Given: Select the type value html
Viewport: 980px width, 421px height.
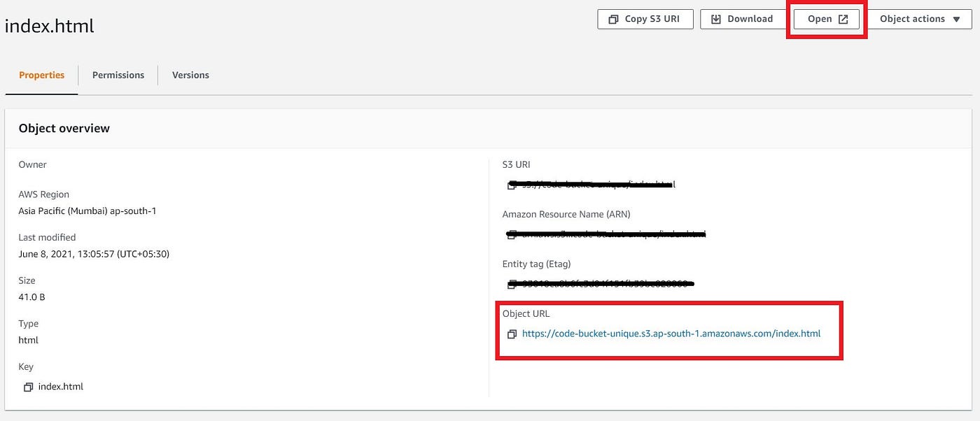Looking at the screenshot, I should (29, 340).
